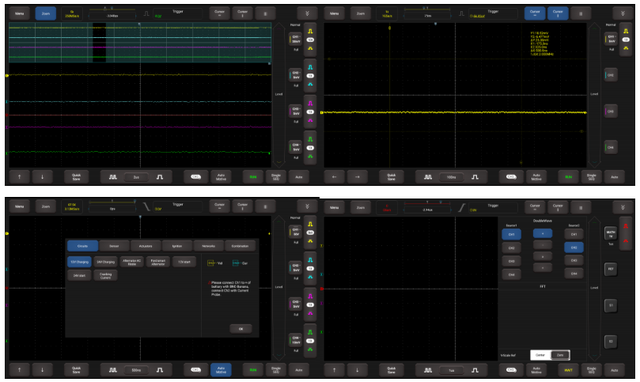The width and height of the screenshot is (640, 382).
Task: Click the pause bars button, top-left scope
Action: tap(265, 13)
